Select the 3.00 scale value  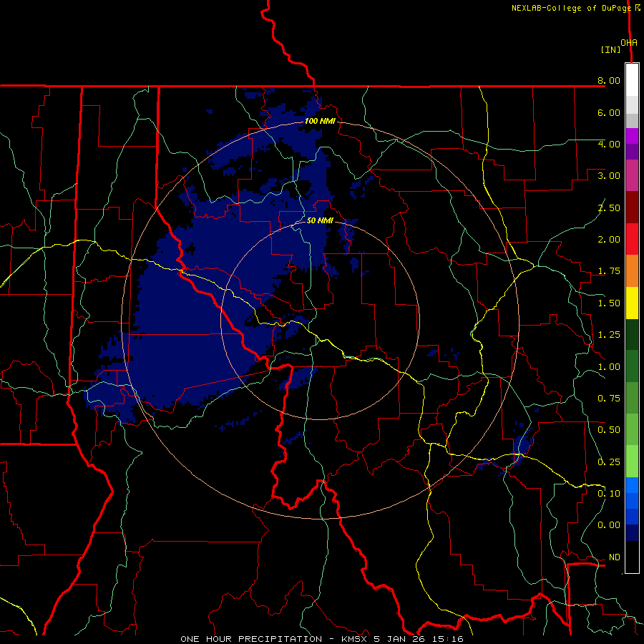[609, 176]
